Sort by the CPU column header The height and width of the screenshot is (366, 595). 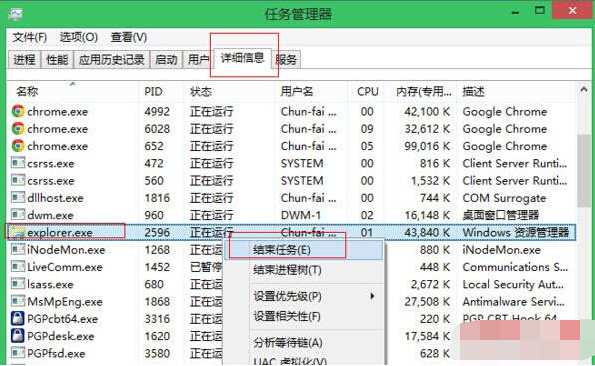[368, 91]
